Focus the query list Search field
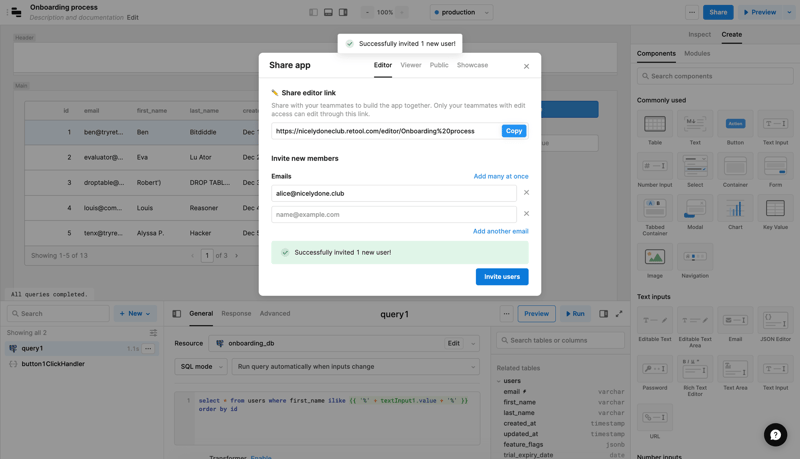 tap(58, 314)
